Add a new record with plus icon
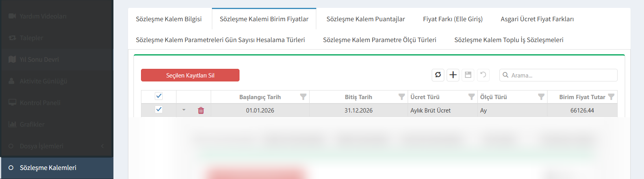This screenshot has width=644, height=179. [453, 75]
